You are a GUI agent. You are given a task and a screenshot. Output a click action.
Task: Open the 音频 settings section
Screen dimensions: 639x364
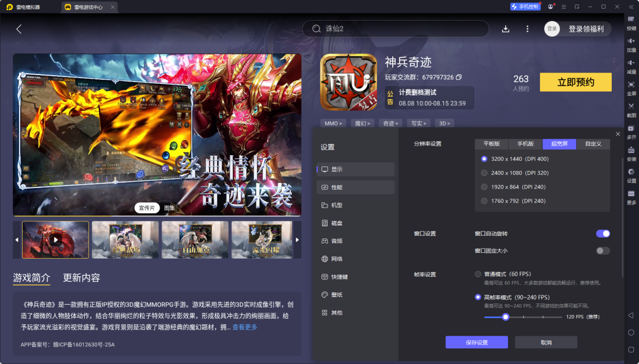coord(355,241)
